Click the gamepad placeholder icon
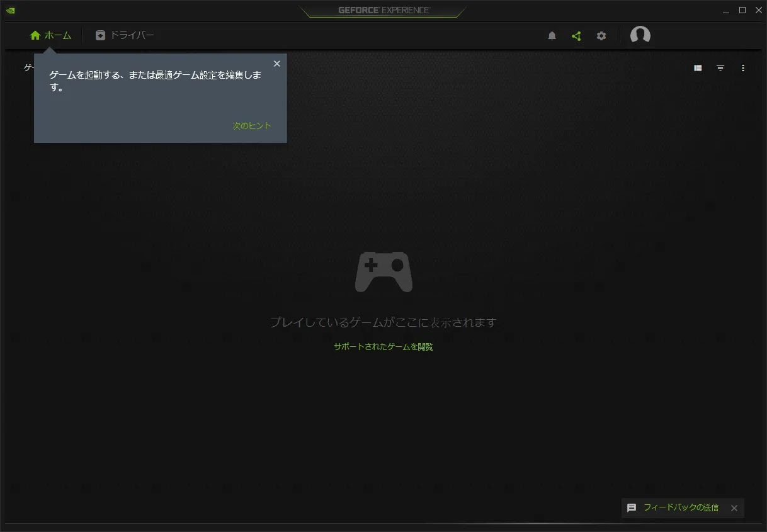 (x=383, y=271)
